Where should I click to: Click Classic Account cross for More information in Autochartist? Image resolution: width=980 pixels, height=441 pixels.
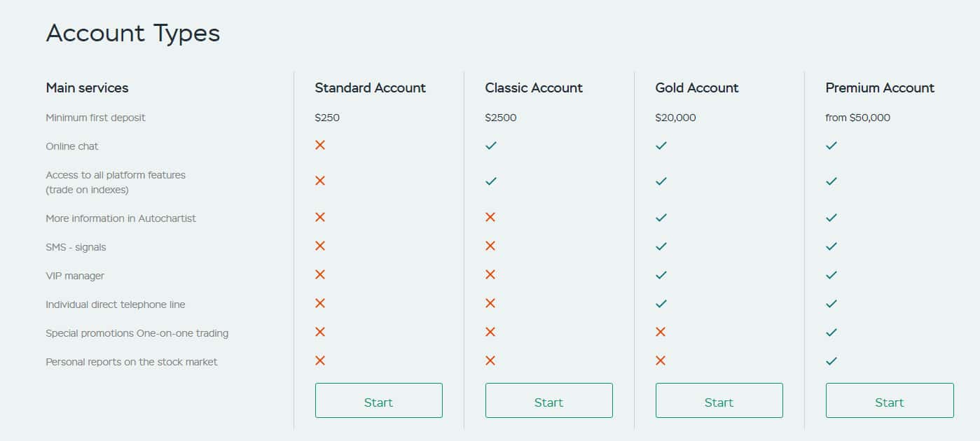pos(490,217)
